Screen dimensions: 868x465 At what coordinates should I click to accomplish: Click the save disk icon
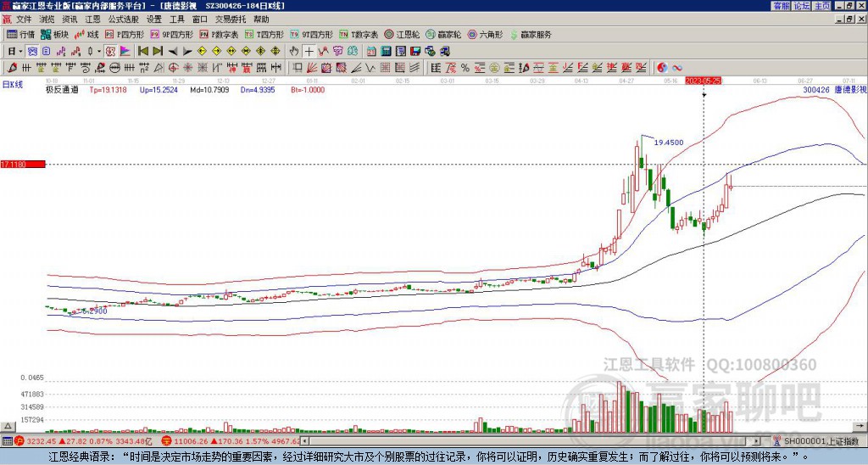(415, 52)
